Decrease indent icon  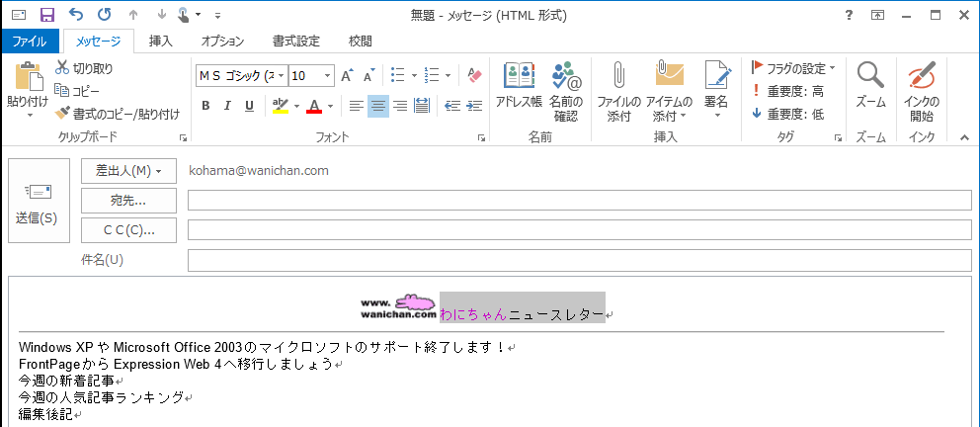coord(452,106)
